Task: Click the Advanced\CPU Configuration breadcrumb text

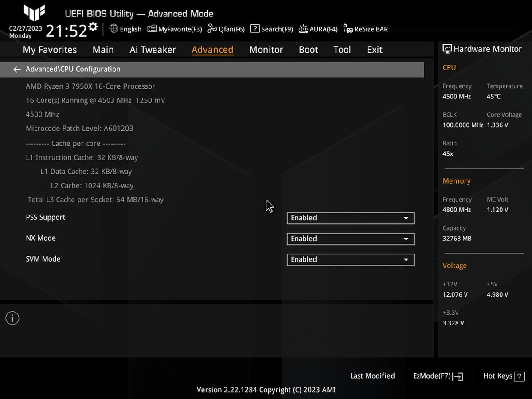Action: [73, 69]
